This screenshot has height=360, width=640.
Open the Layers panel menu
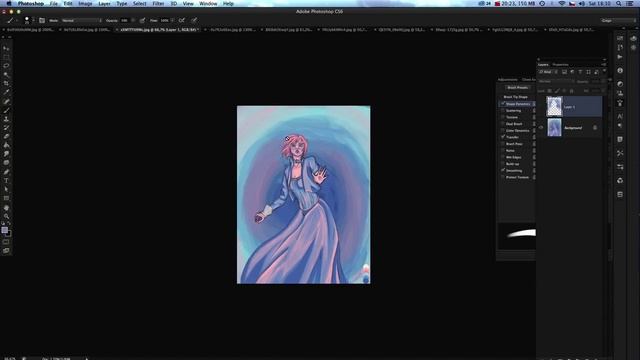[604, 64]
